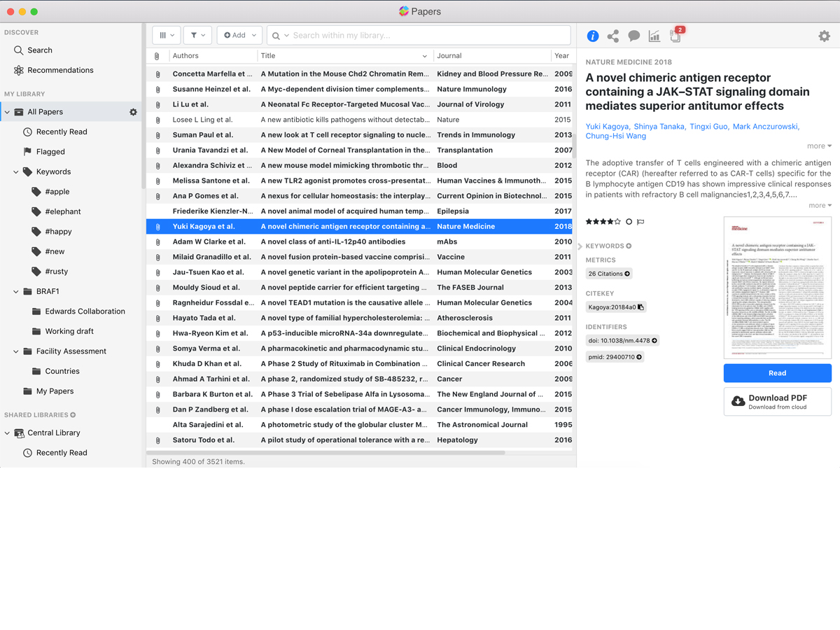This screenshot has width=840, height=630.
Task: Open Recently Read under All Papers
Action: point(62,132)
